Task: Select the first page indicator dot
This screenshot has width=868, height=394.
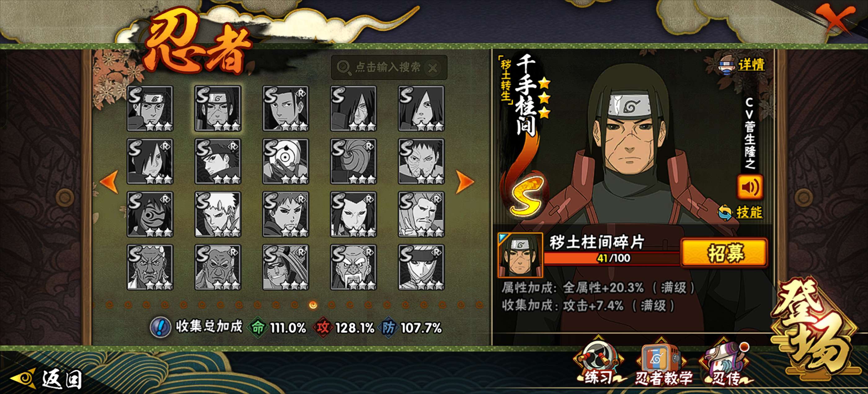Action: click(109, 305)
